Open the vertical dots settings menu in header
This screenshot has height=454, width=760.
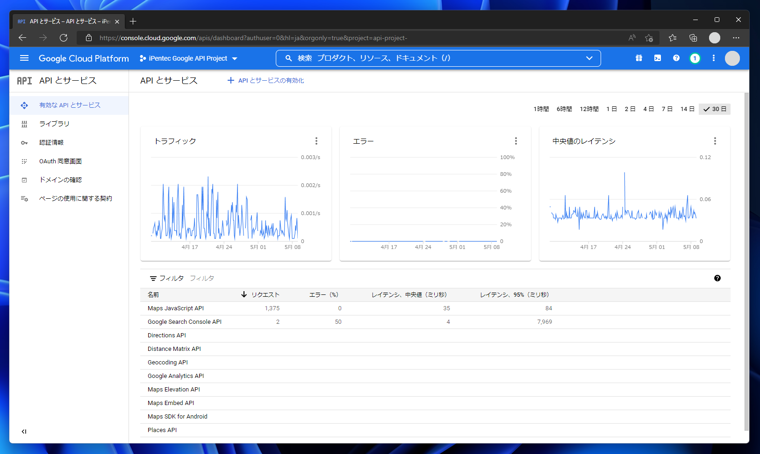coord(713,58)
